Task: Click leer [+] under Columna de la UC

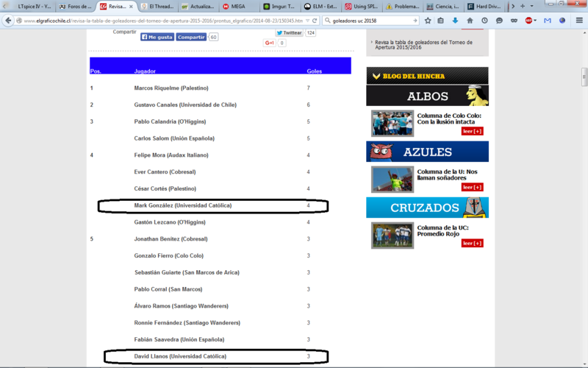Action: (x=472, y=243)
